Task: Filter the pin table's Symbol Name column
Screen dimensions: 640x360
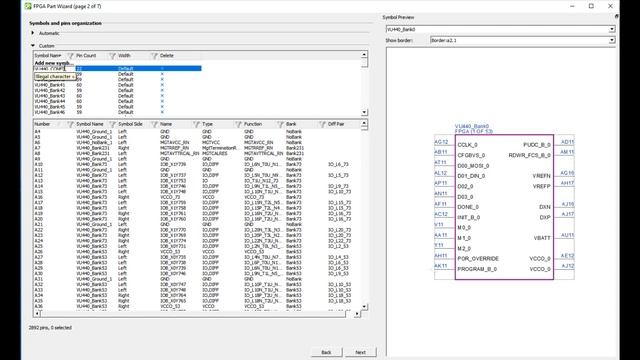Action: [112, 124]
